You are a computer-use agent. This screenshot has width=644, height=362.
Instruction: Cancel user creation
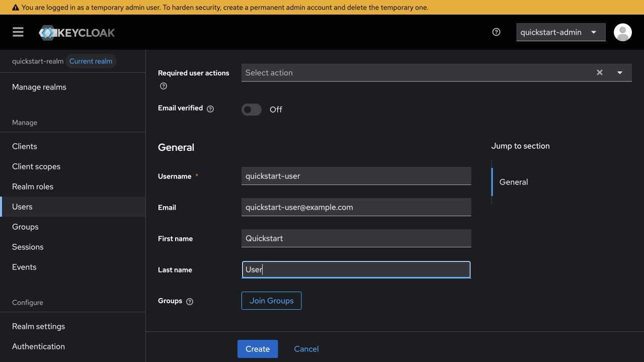pyautogui.click(x=306, y=349)
